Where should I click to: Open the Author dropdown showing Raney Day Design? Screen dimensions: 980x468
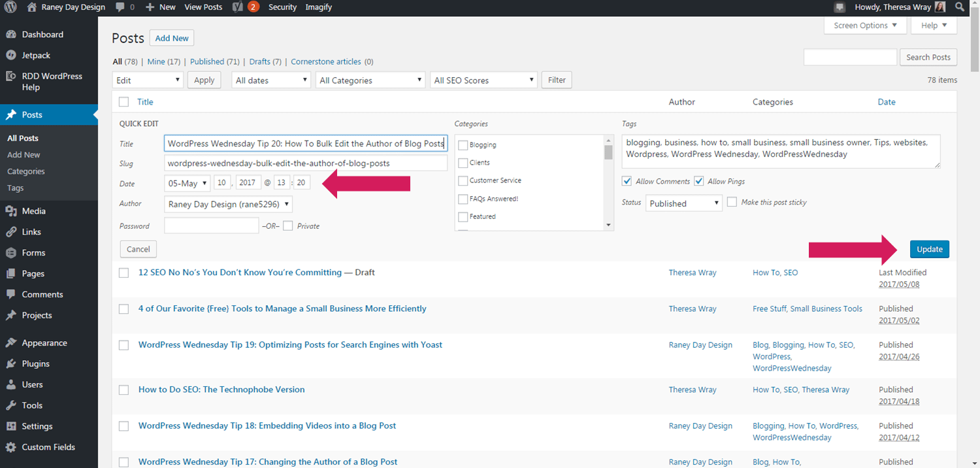(x=229, y=204)
